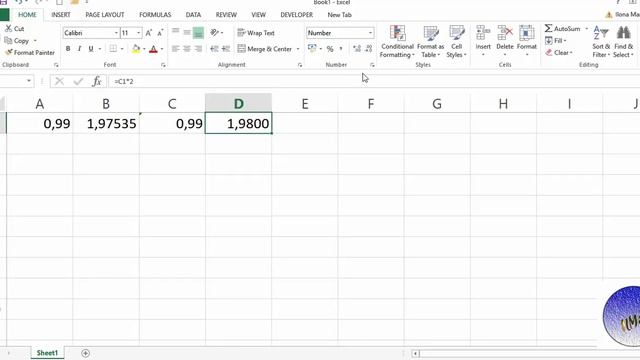
Task: Apply cell borders icon
Action: click(x=113, y=49)
